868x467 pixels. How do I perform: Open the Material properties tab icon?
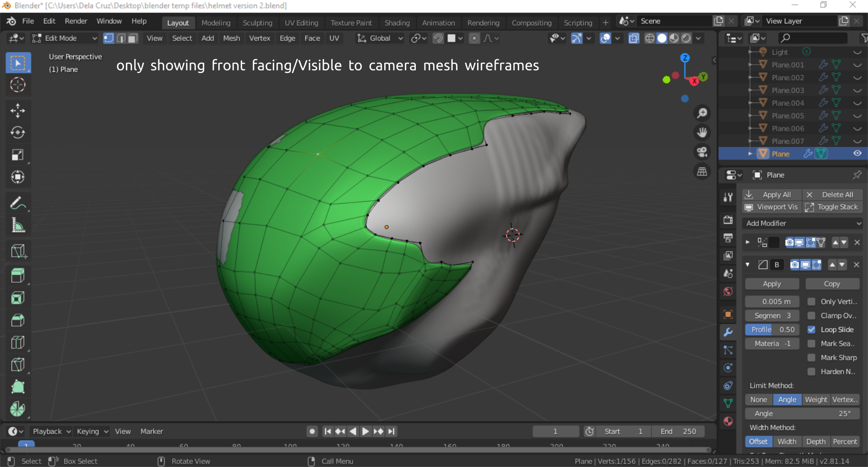tap(728, 421)
